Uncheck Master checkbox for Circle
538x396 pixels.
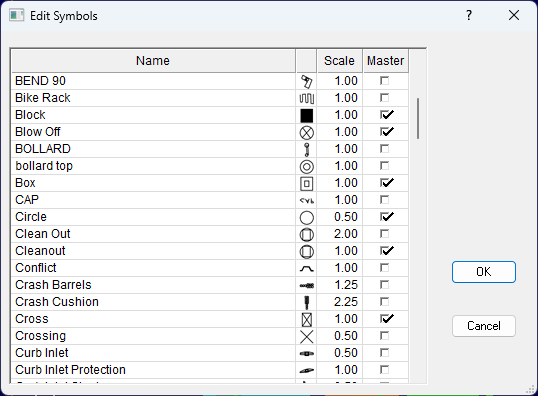384,217
